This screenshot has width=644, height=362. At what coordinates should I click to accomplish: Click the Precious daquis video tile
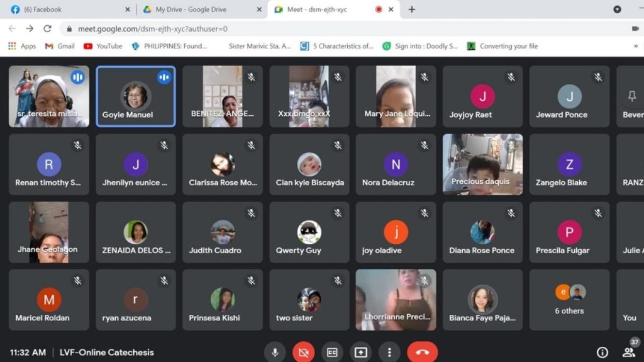pos(482,164)
